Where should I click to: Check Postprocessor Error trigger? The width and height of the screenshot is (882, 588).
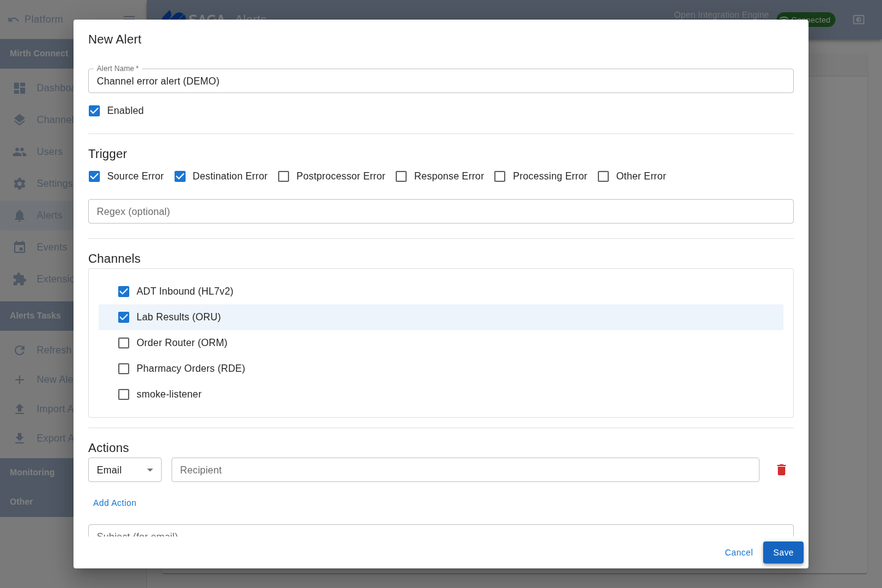[x=284, y=176]
